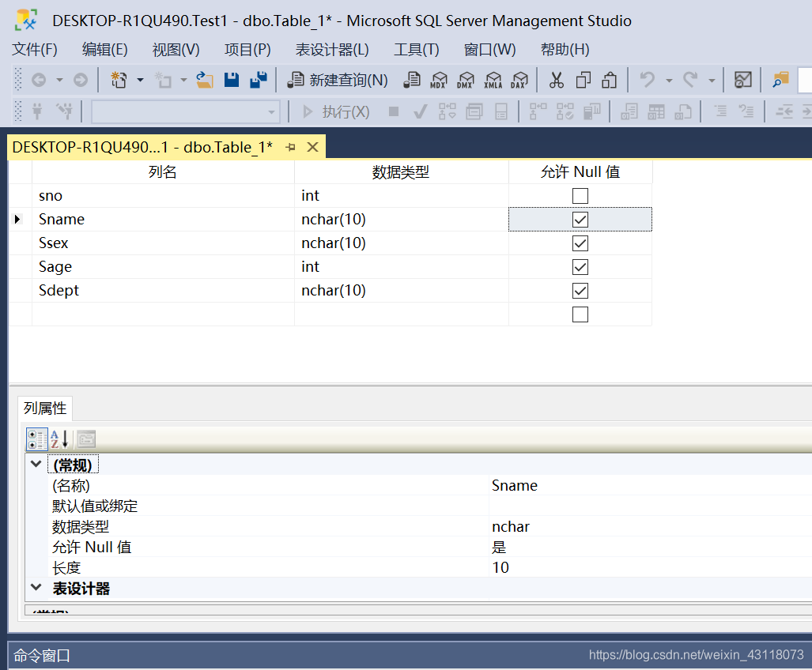
Task: Open the 工具(T) menu
Action: (417, 49)
